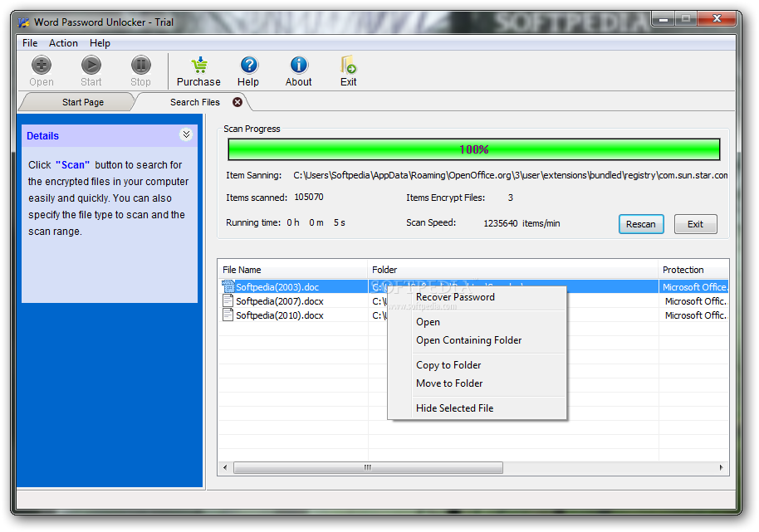The height and width of the screenshot is (532, 759).
Task: Close the Search Files tab
Action: click(237, 102)
